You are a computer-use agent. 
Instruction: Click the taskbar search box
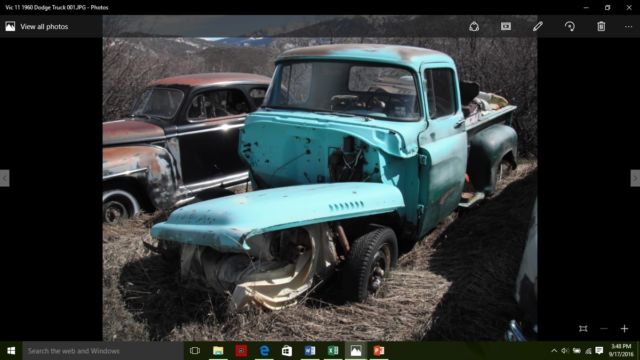[103, 351]
